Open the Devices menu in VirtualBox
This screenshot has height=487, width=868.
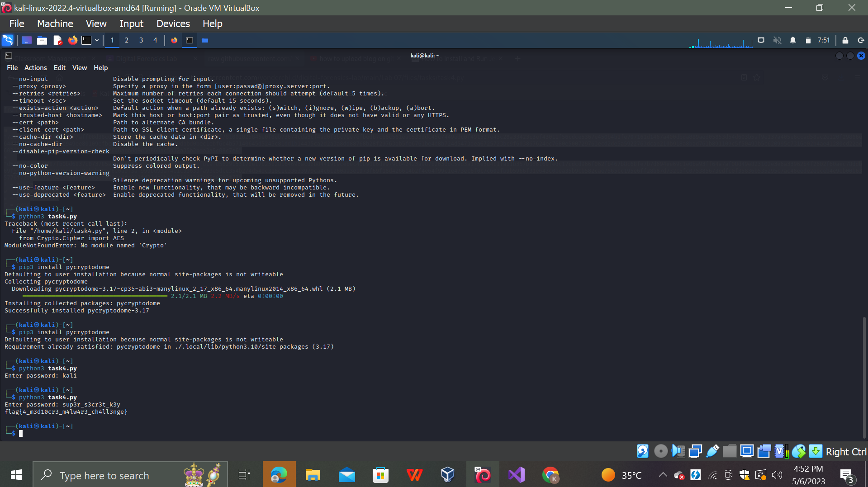pyautogui.click(x=172, y=23)
